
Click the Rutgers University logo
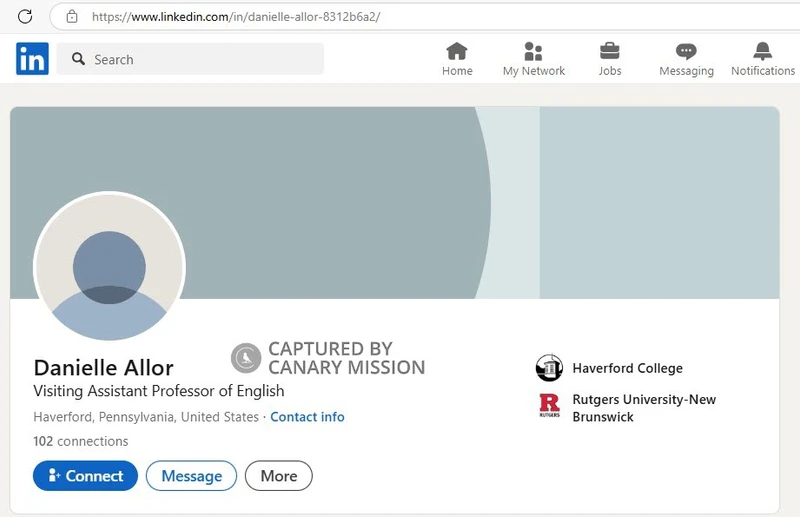549,407
